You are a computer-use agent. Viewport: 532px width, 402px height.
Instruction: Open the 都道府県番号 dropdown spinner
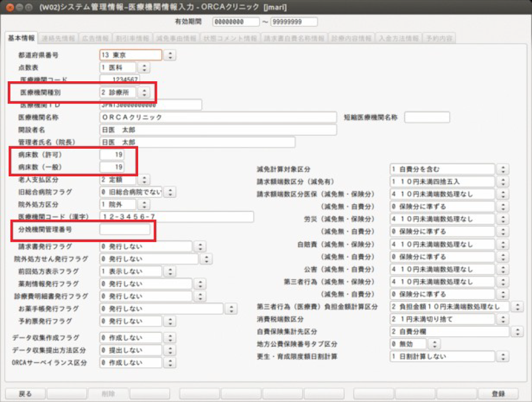(171, 55)
